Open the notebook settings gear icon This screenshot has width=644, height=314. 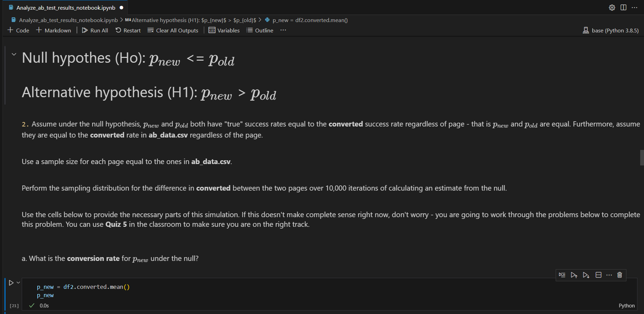click(x=612, y=8)
